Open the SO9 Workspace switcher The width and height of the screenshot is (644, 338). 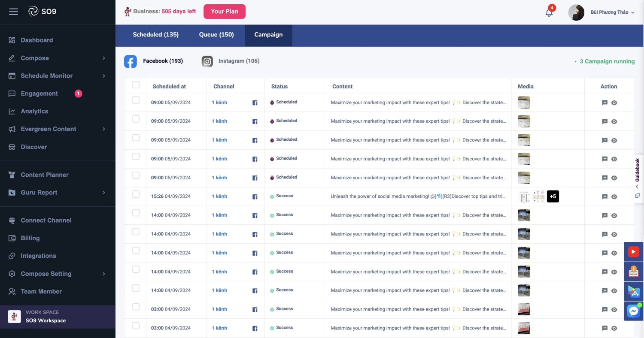click(58, 317)
